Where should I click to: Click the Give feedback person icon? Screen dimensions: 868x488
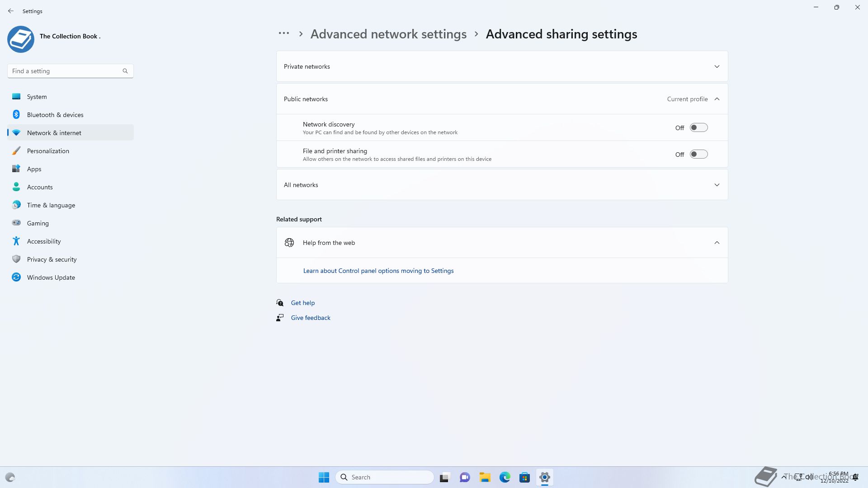point(280,318)
